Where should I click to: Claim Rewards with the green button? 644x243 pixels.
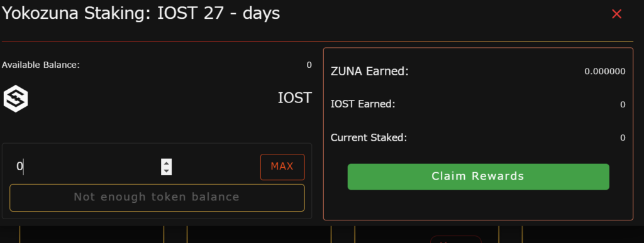click(478, 176)
